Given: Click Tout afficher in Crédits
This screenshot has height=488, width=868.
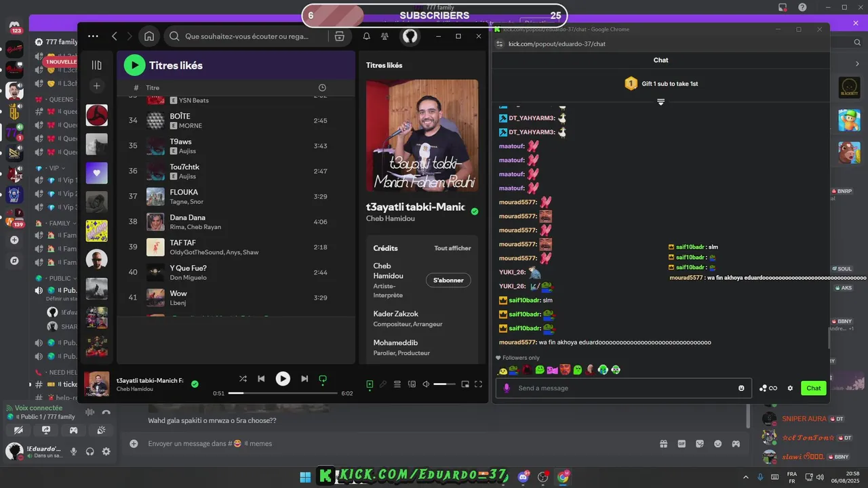Looking at the screenshot, I should click(452, 248).
